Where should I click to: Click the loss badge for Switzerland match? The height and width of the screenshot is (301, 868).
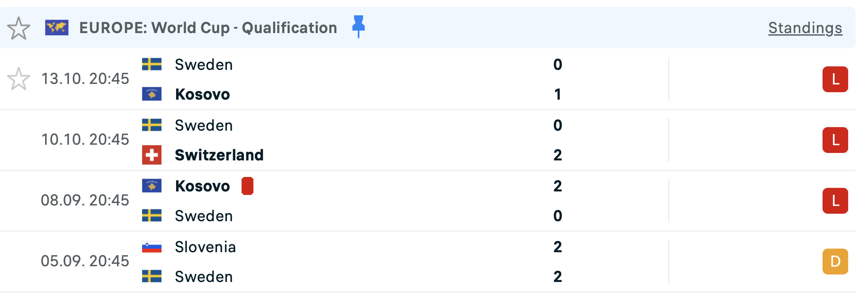835,140
